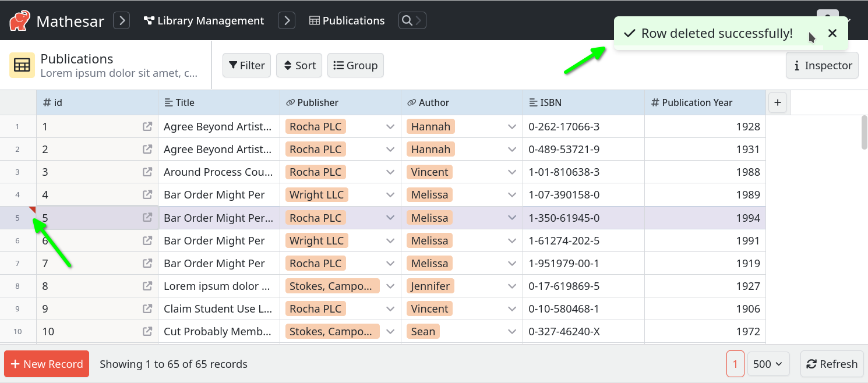Add a new column with the plus button
The height and width of the screenshot is (383, 868).
[777, 102]
